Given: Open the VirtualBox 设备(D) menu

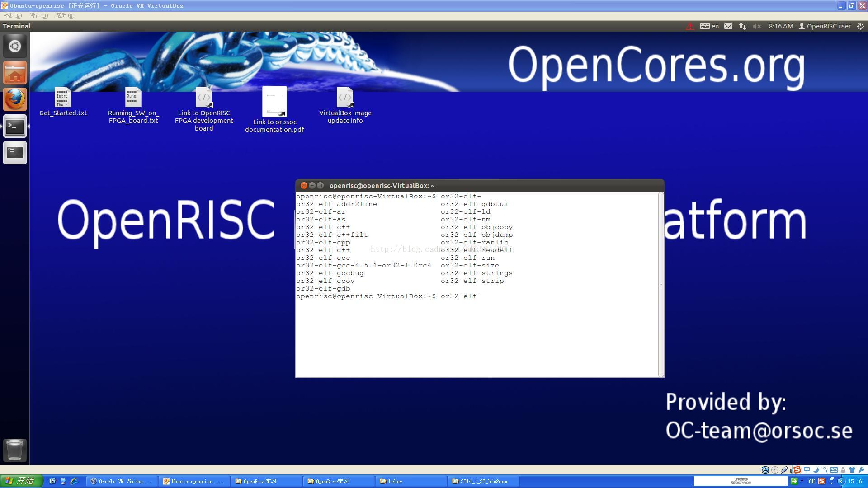Looking at the screenshot, I should [x=38, y=16].
